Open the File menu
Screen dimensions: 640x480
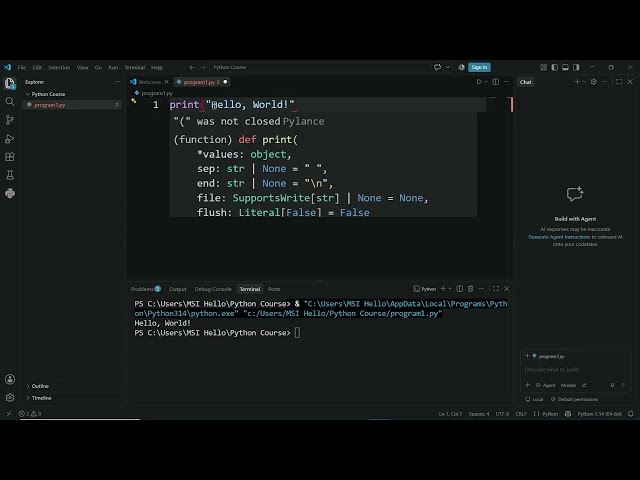22,67
